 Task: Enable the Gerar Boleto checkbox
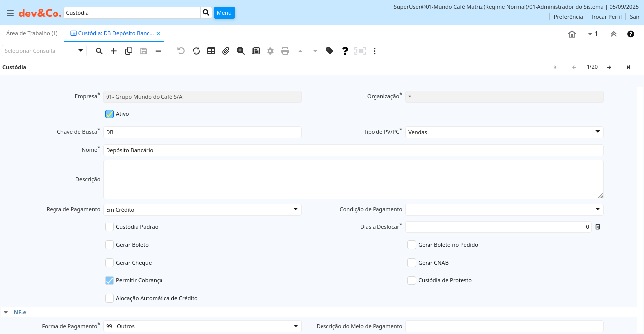pos(109,245)
